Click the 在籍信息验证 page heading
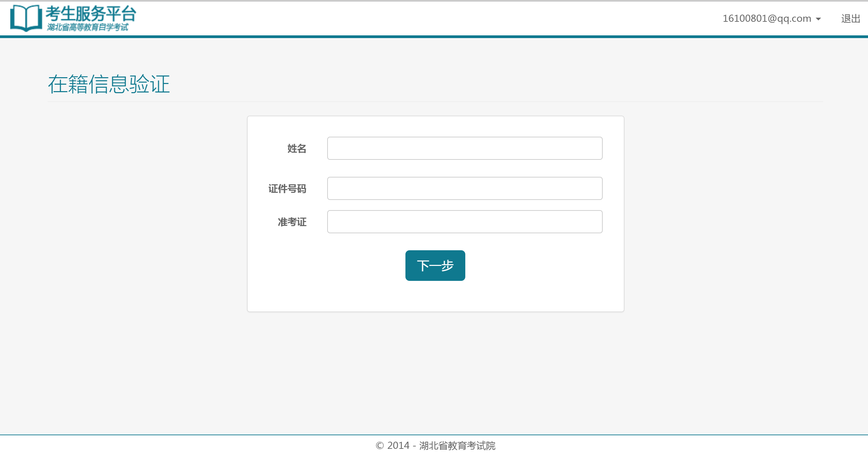Screen dimensions: 868x457 (109, 84)
